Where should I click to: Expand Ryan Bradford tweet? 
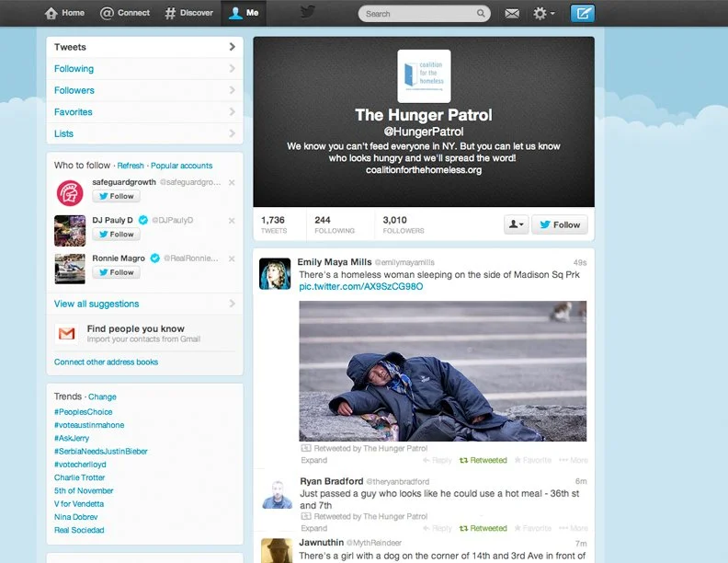coord(313,528)
